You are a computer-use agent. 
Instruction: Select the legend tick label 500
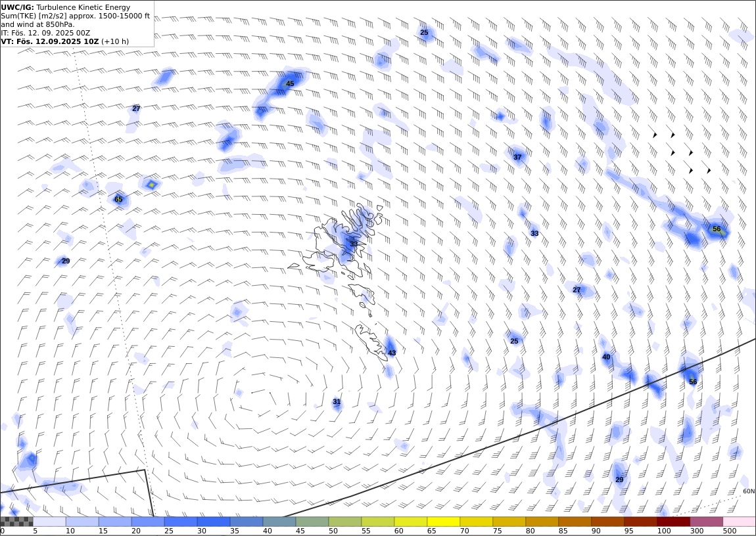tap(730, 531)
